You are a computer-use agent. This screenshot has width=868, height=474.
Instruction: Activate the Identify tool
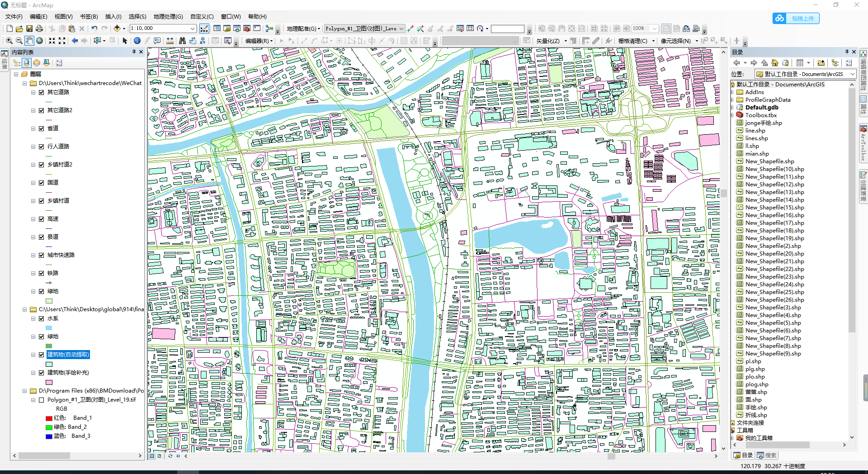[x=137, y=41]
